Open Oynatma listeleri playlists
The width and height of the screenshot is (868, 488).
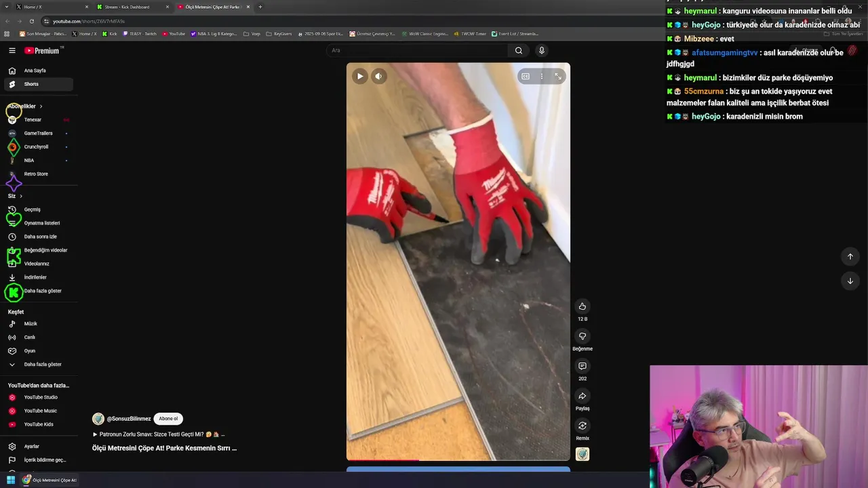point(38,223)
